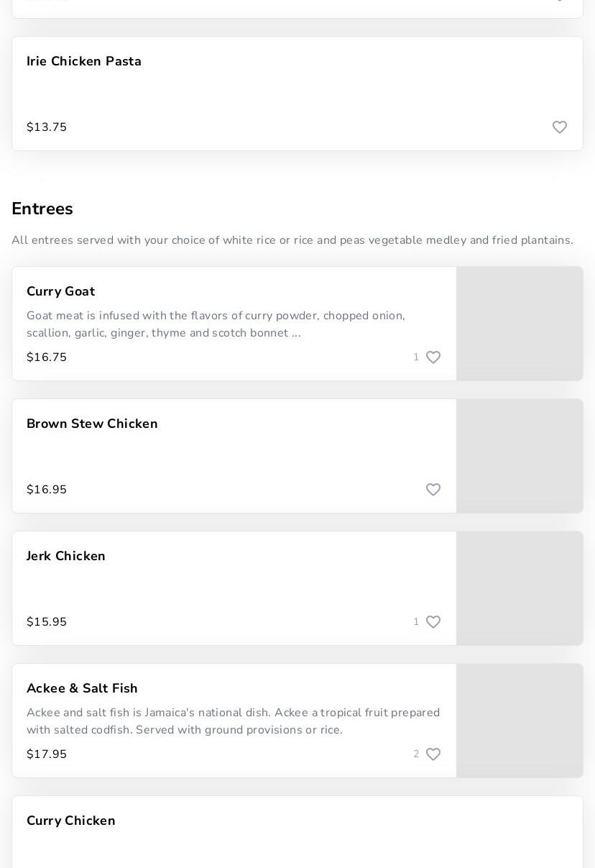Select the Curry Goat title
This screenshot has width=595, height=868.
tap(61, 292)
